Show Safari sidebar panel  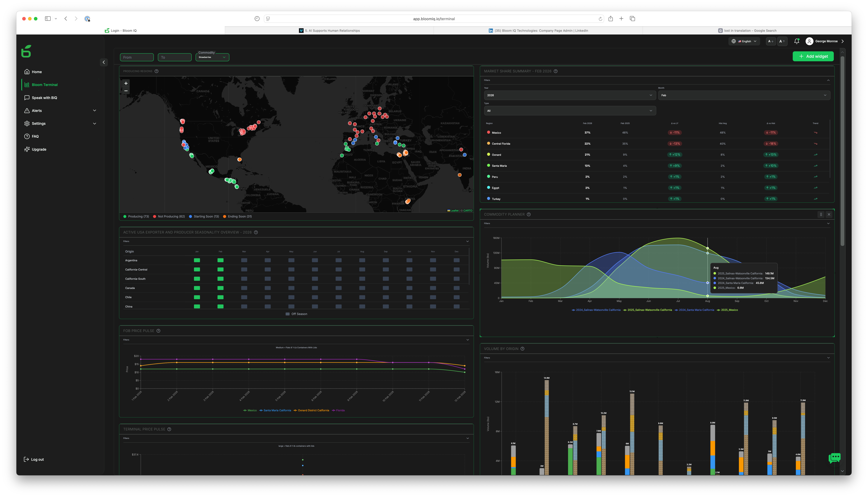click(x=48, y=19)
